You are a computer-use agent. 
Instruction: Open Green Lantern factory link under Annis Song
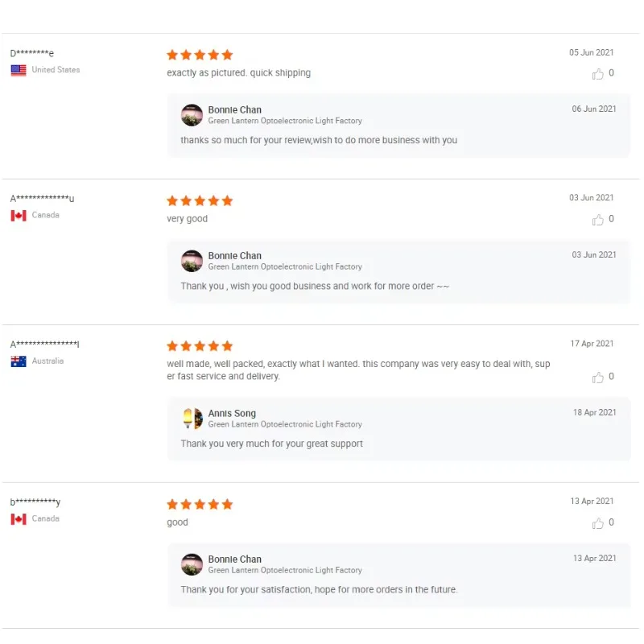285,424
